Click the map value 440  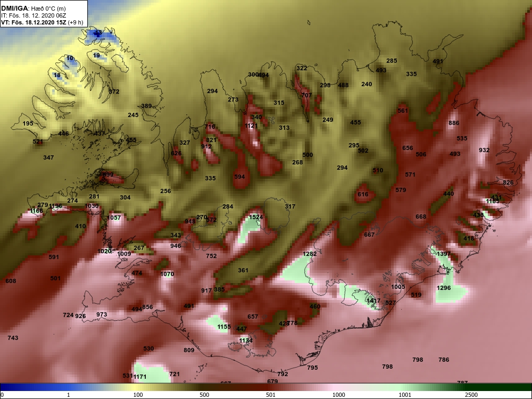pyautogui.click(x=448, y=194)
